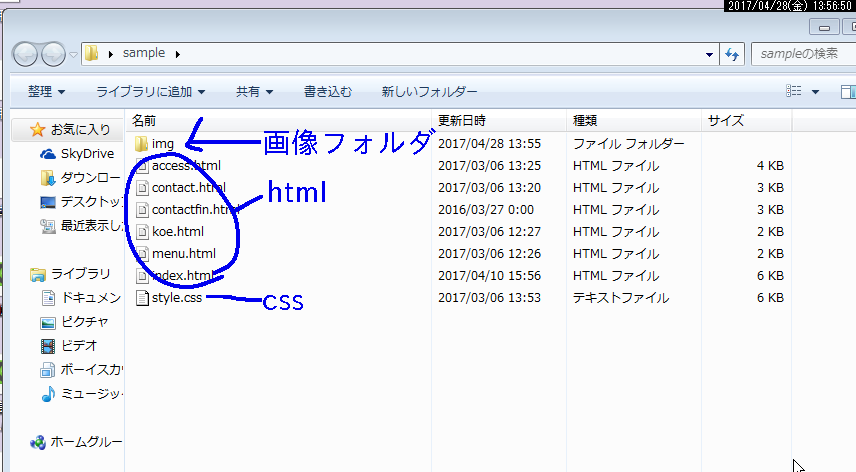Open ミュージック library in sidebar

[x=82, y=394]
